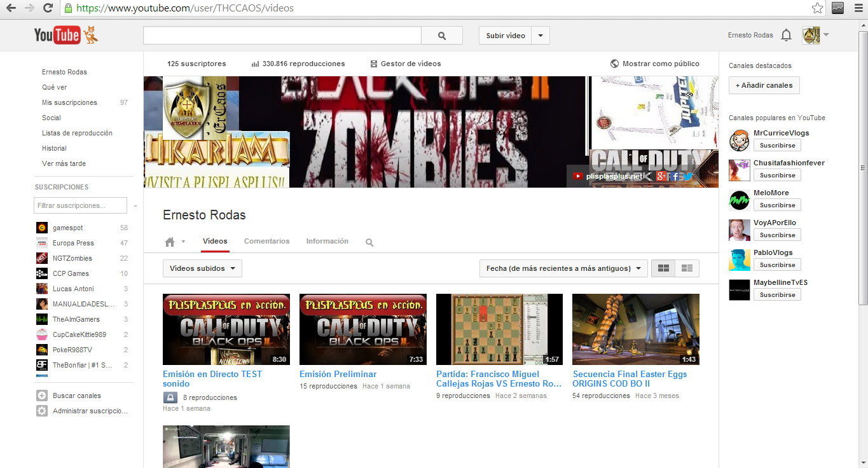Open Historial in the sidebar
Viewport: 868px width, 468px height.
(54, 148)
